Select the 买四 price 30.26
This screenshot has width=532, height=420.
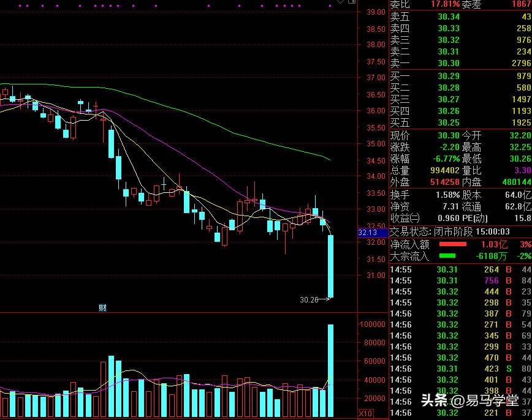[449, 111]
